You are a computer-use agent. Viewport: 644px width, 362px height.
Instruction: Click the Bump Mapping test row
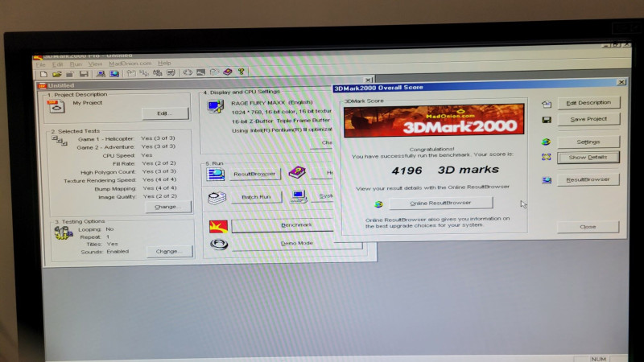tap(135, 188)
